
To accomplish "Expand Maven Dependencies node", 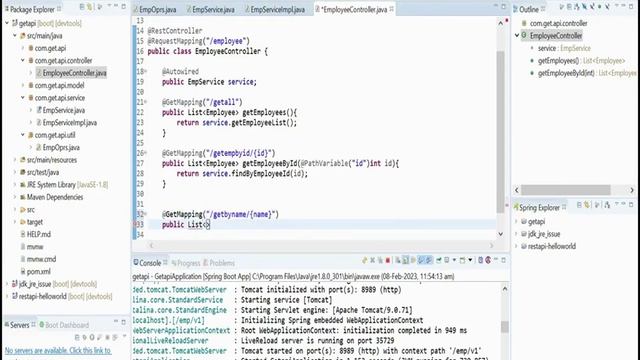I will [15, 197].
